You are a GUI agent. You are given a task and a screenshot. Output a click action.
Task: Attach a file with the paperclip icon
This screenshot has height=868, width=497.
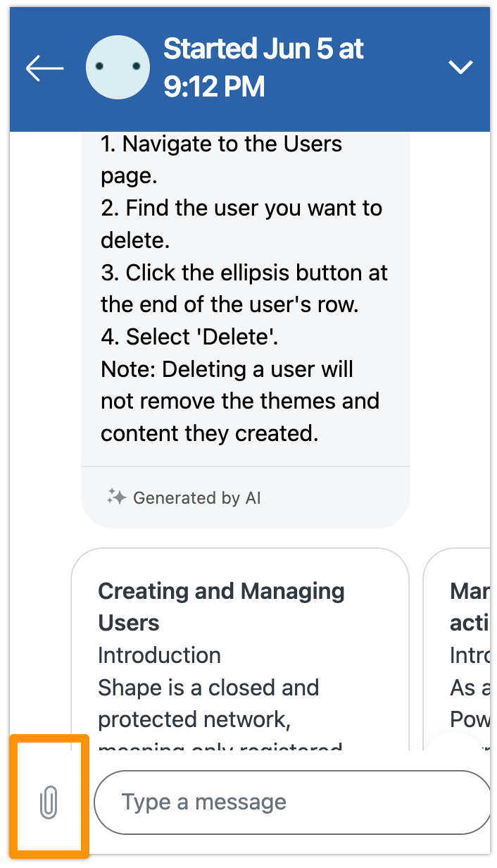tap(49, 802)
